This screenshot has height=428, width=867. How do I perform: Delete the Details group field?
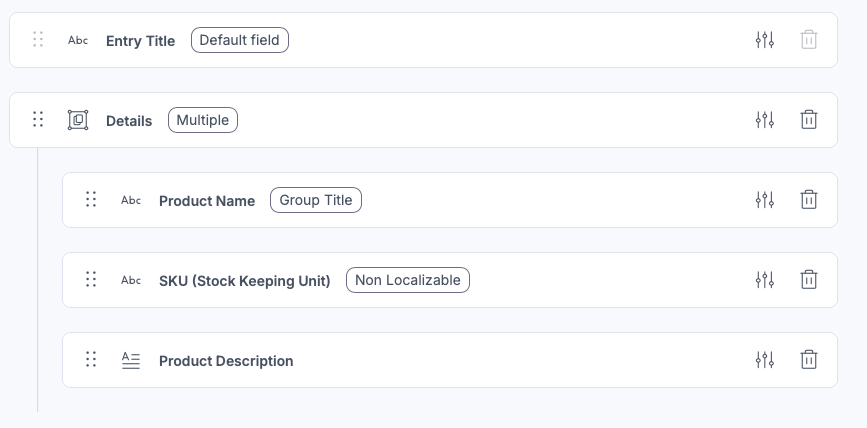tap(808, 120)
